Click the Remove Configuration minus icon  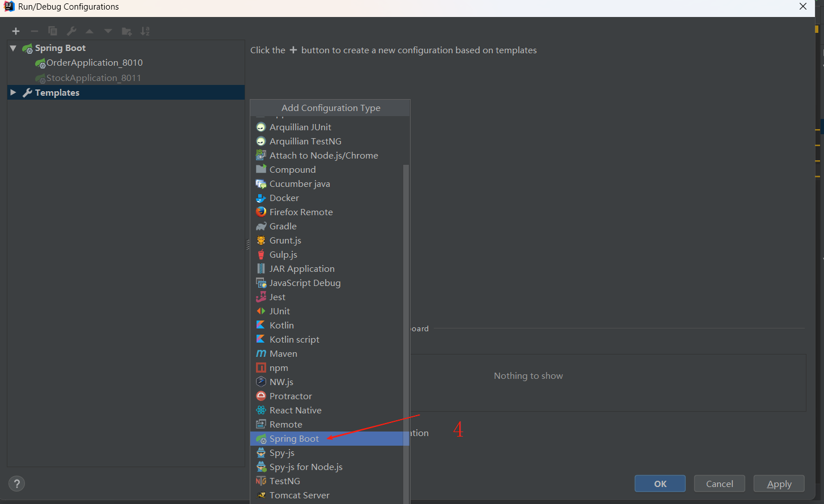[35, 31]
